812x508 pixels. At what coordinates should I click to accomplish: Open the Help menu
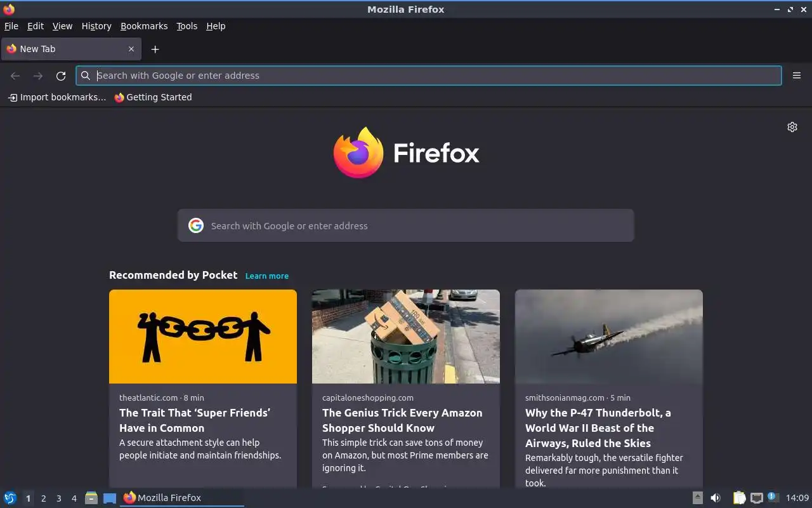pos(216,26)
